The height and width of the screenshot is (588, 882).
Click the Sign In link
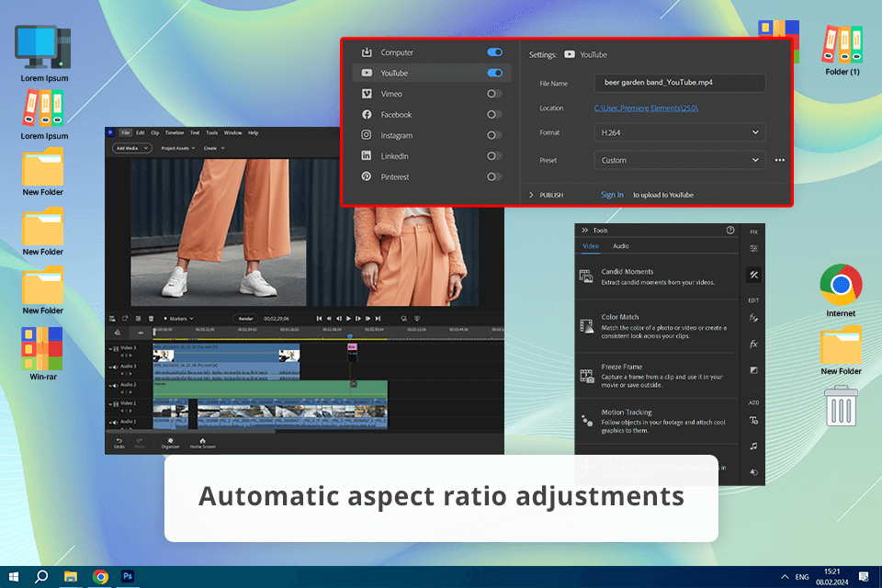tap(612, 196)
